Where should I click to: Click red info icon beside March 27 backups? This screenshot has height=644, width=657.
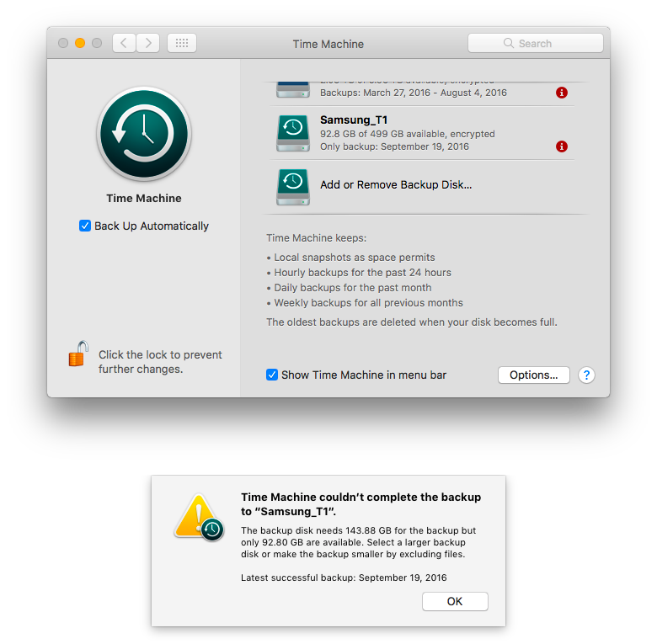(x=562, y=93)
